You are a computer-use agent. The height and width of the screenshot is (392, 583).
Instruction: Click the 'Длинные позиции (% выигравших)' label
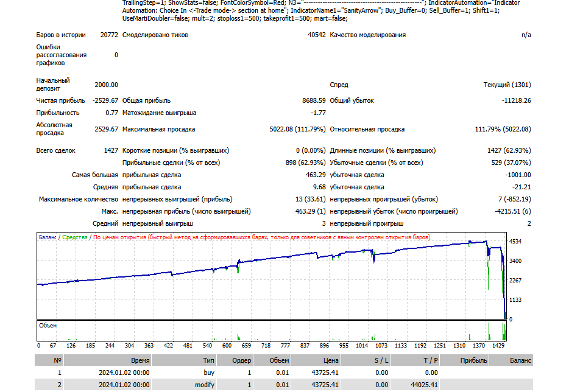pos(383,150)
